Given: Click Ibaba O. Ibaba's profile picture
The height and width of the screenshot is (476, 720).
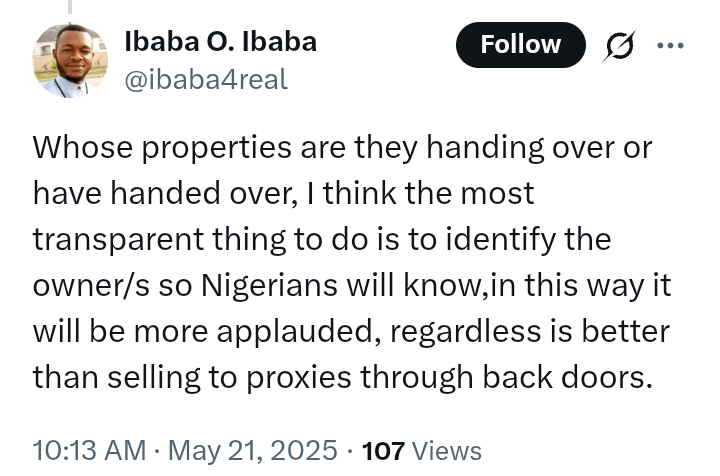Looking at the screenshot, I should click(x=71, y=61).
